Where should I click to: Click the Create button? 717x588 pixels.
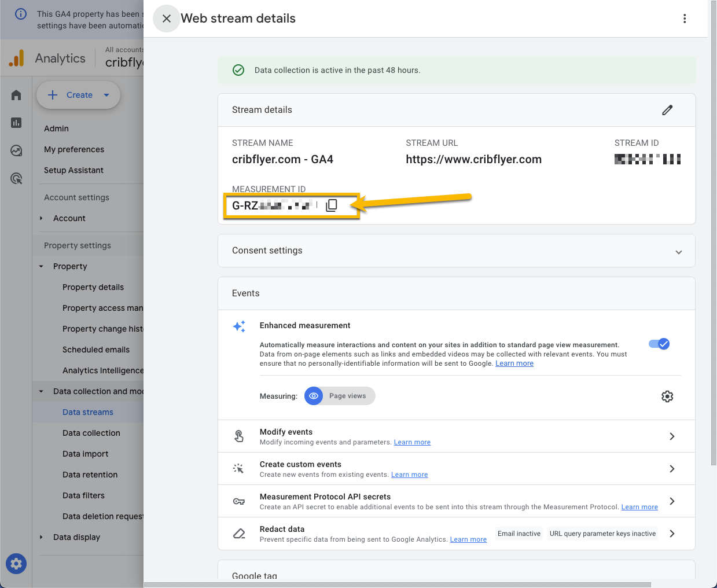[78, 95]
